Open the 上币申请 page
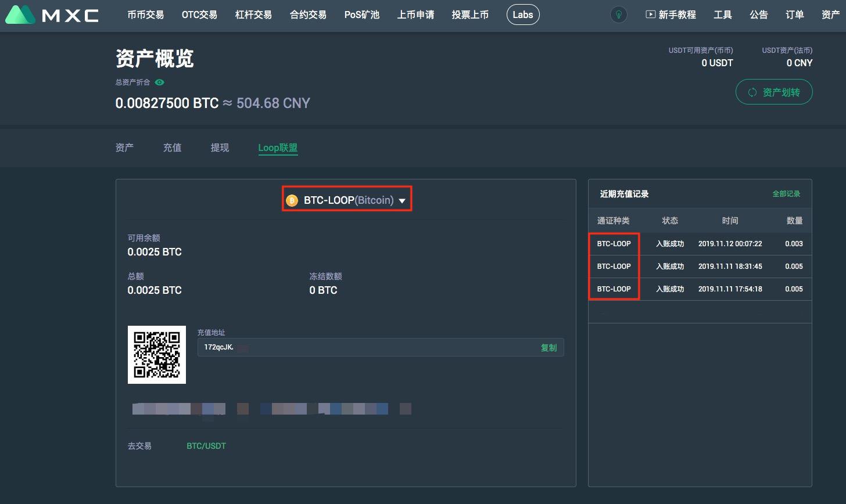The width and height of the screenshot is (846, 504). [x=415, y=15]
